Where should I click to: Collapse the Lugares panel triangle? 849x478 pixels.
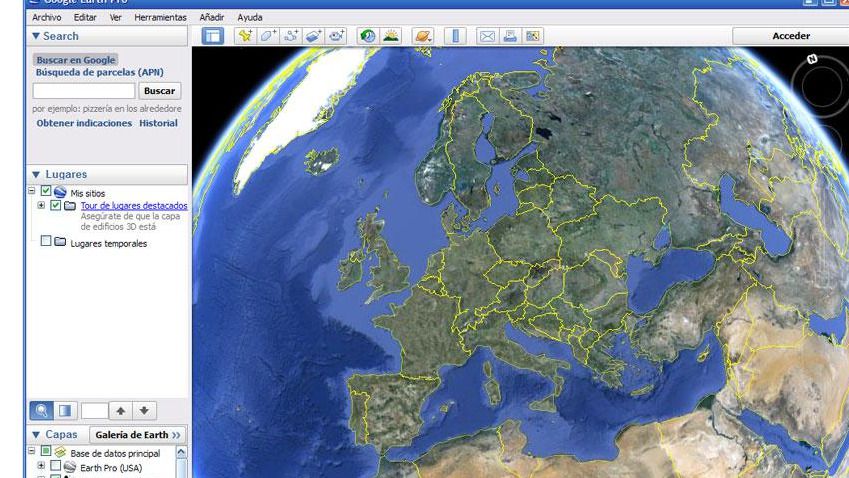click(x=36, y=174)
